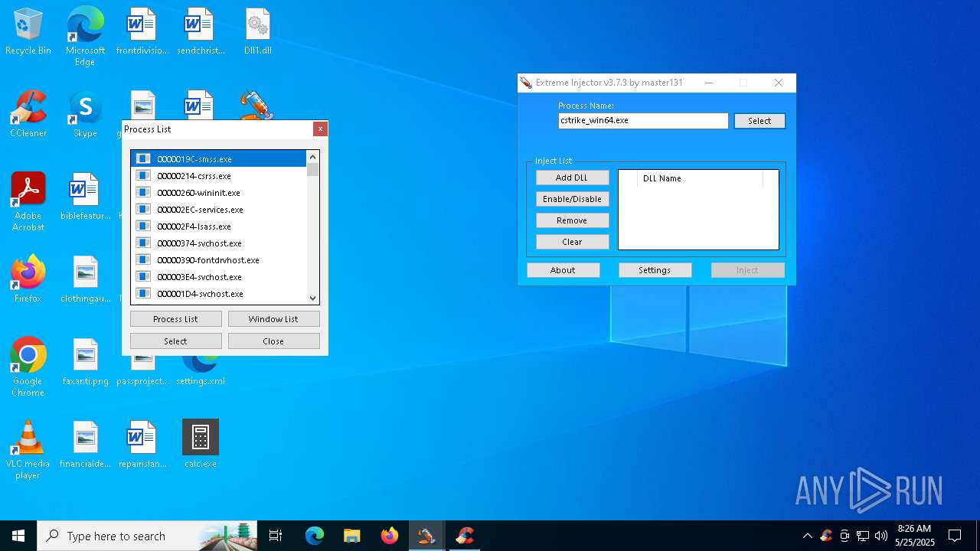Open the notification center

tap(955, 536)
